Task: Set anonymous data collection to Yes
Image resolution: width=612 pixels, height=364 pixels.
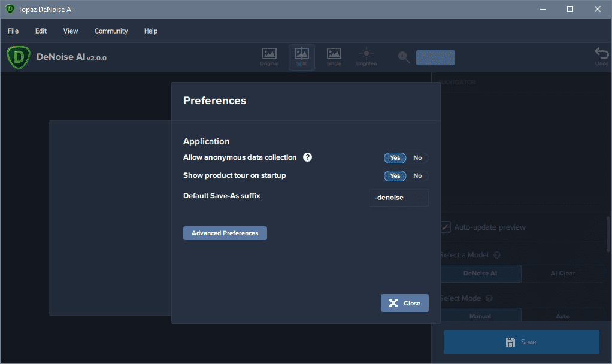Action: [x=395, y=157]
